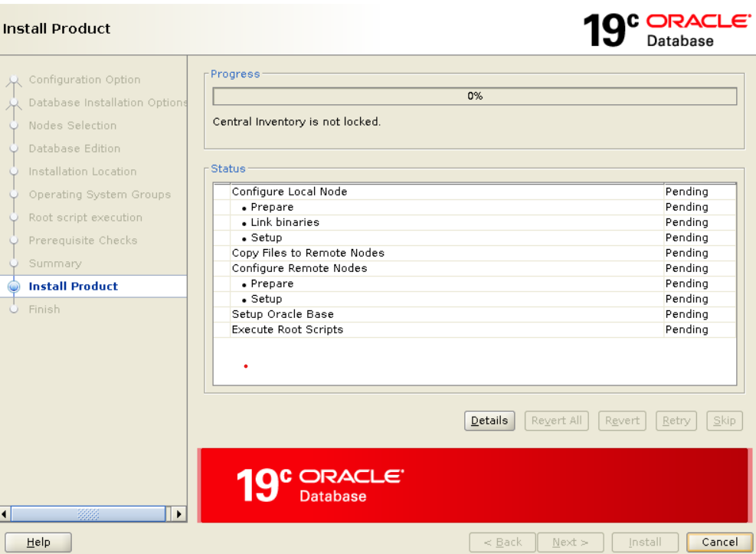Click the red Oracle Database banner
This screenshot has height=554, width=756.
tap(474, 486)
